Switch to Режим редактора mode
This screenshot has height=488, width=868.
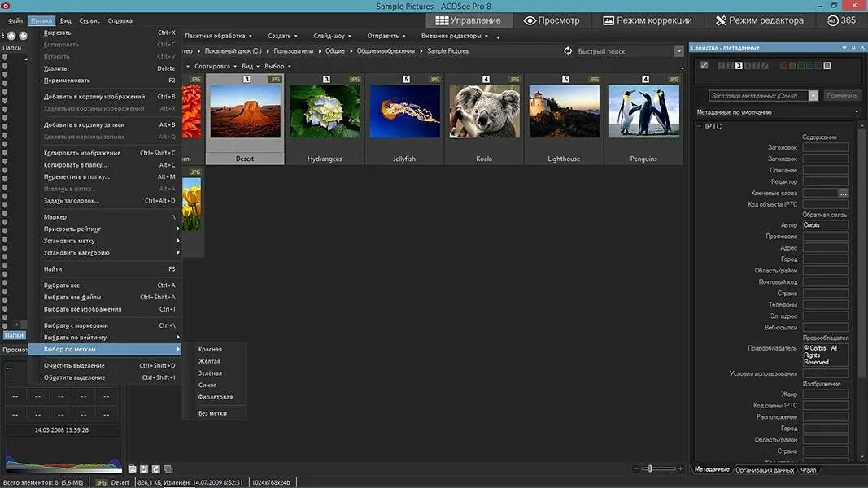click(759, 20)
